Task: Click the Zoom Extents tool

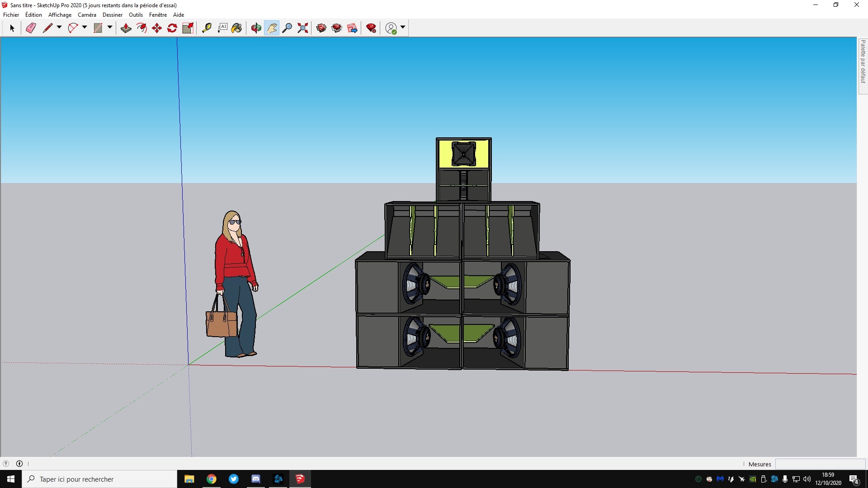Action: coord(303,28)
